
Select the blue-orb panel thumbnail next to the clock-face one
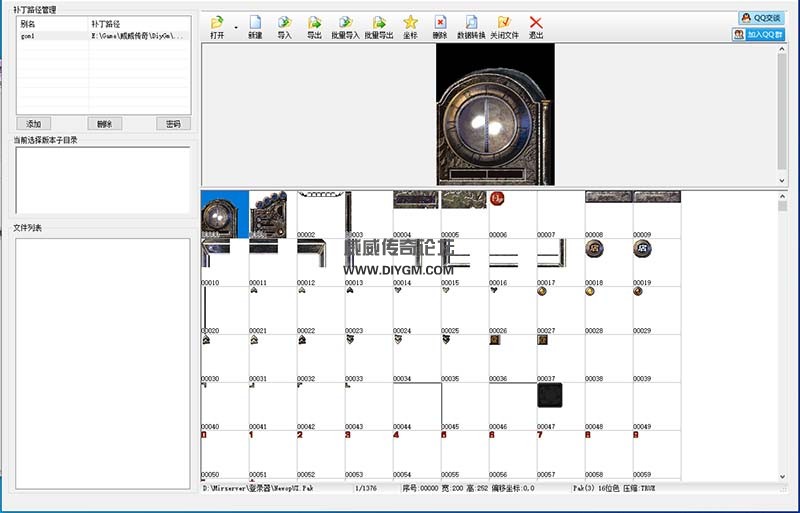click(272, 214)
